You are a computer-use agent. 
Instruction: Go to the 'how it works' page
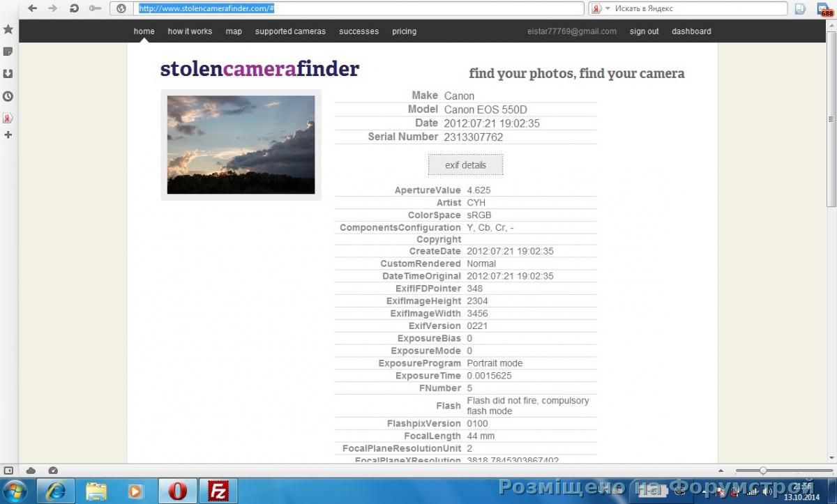190,31
